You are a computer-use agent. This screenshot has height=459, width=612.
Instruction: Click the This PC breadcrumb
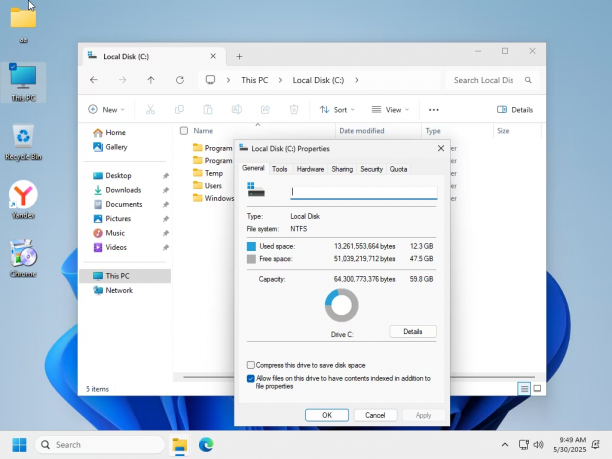click(254, 80)
